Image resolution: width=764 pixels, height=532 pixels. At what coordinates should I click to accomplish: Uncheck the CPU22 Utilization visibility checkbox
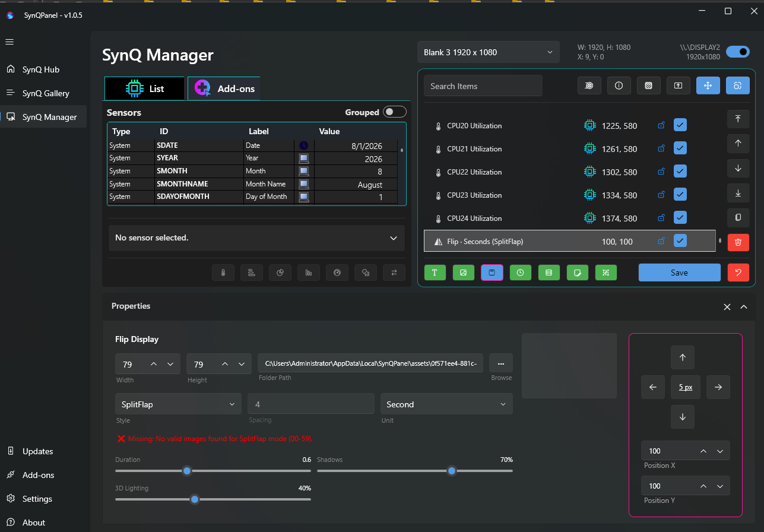[x=680, y=172]
